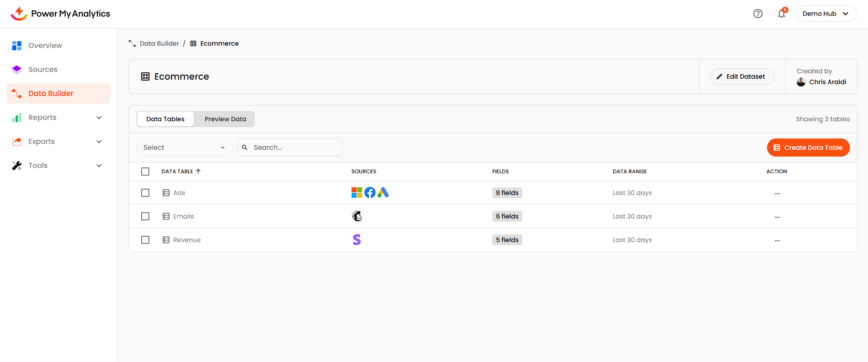
Task: Click the Sources layers icon
Action: coord(17,69)
